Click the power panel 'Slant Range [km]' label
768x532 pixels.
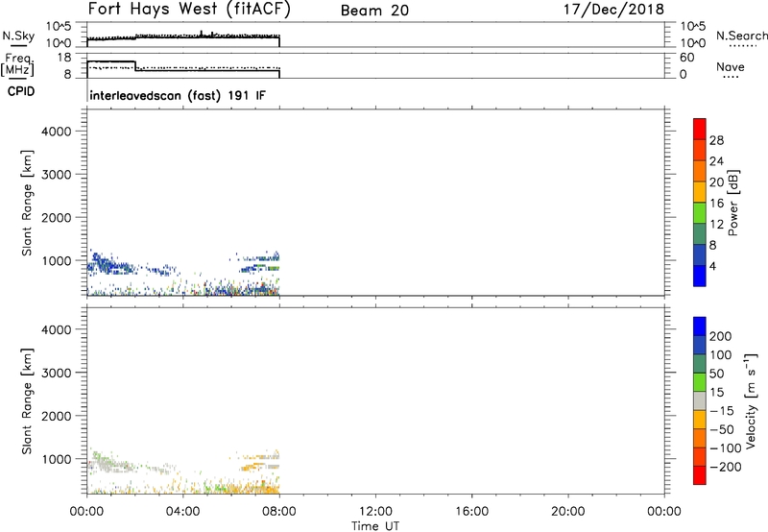coord(27,203)
